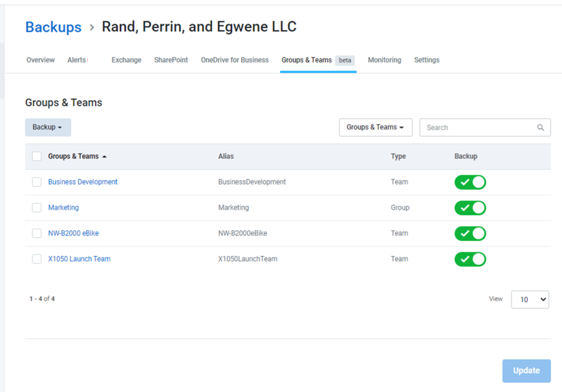Click the breadcrumb chevron after Backups
The width and height of the screenshot is (562, 392).
[x=92, y=27]
